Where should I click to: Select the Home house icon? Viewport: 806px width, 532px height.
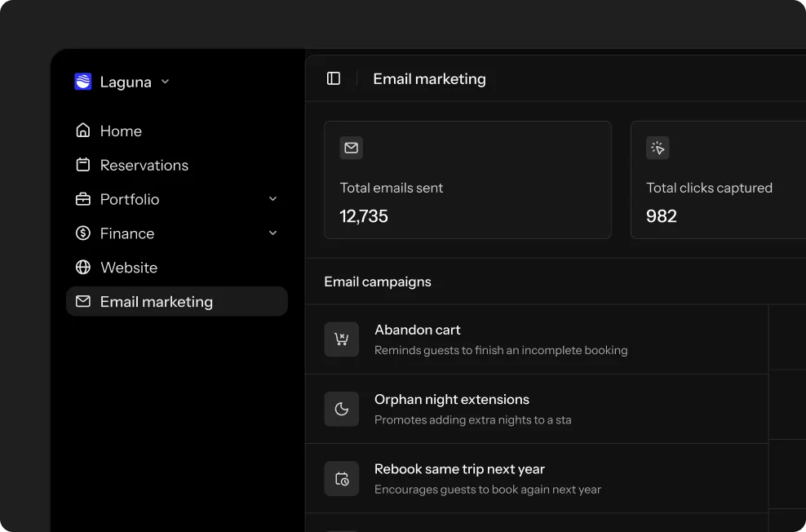(x=82, y=131)
